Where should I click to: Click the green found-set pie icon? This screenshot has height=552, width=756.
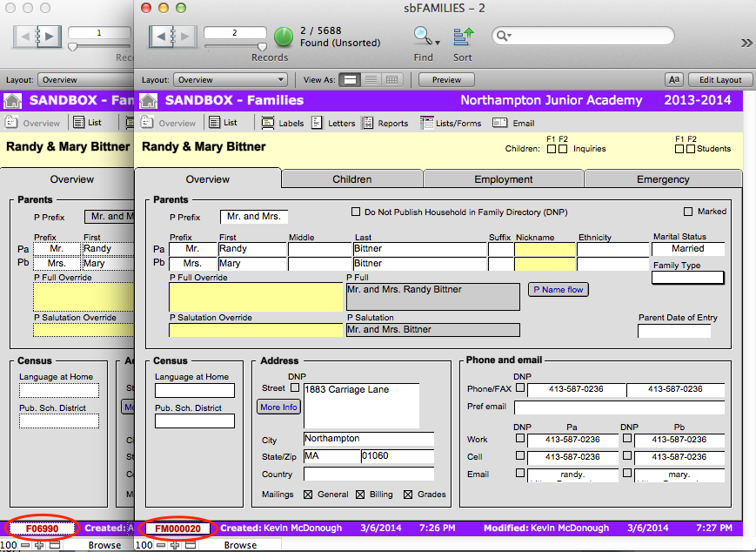[284, 37]
